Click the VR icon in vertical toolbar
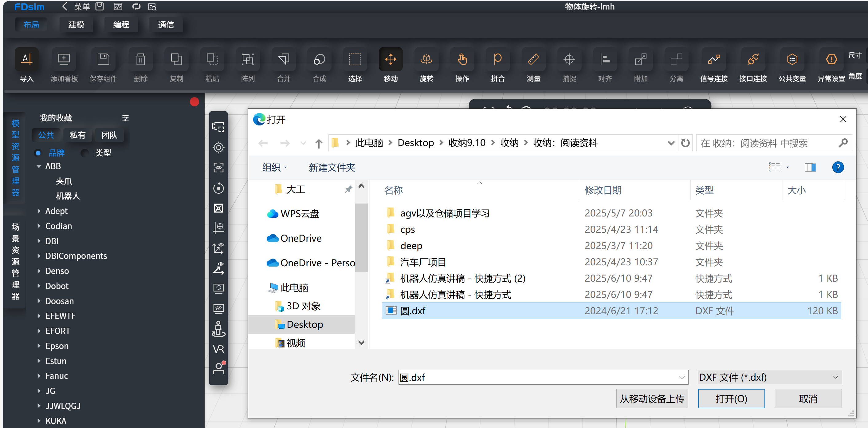Screen dimensions: 868x428 pyautogui.click(x=218, y=349)
